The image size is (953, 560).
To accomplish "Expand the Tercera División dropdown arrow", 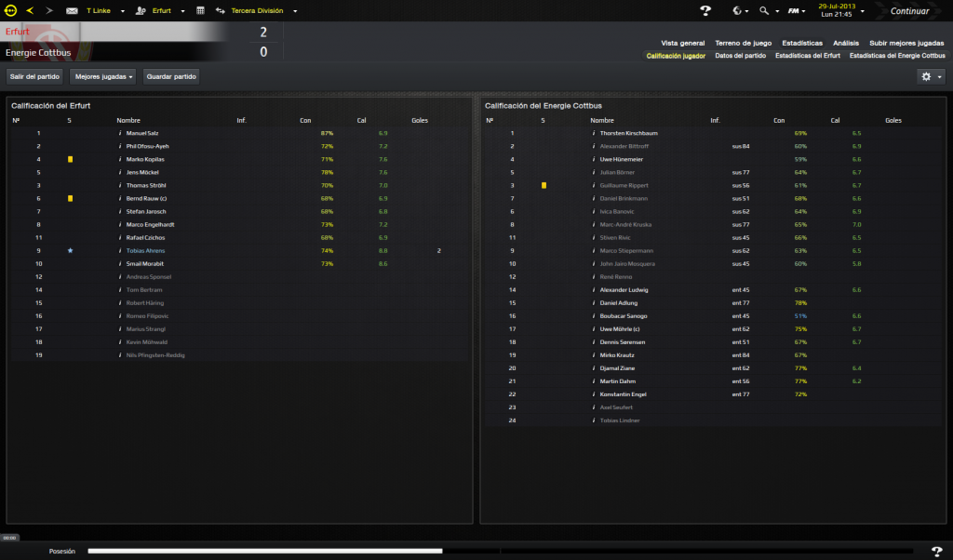I will click(x=295, y=11).
